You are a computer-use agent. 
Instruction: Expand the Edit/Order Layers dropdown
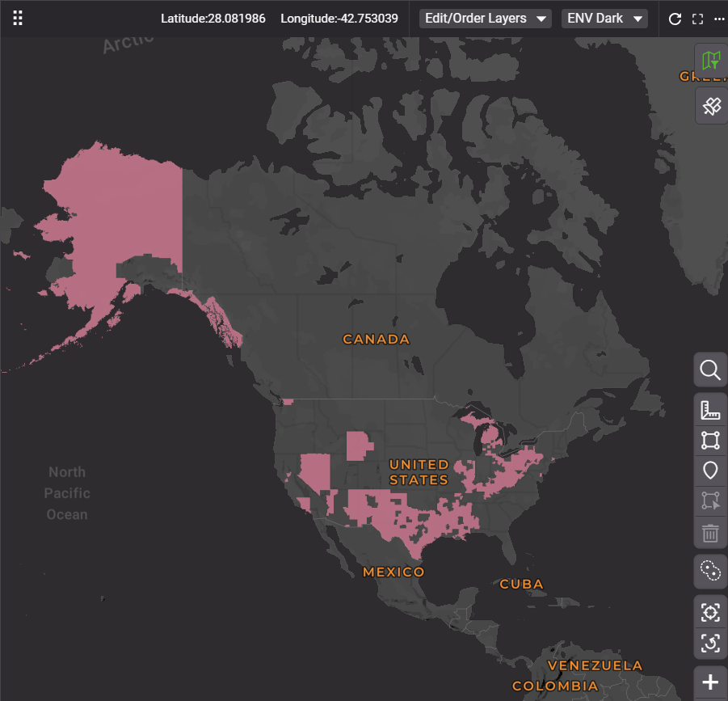coord(485,19)
